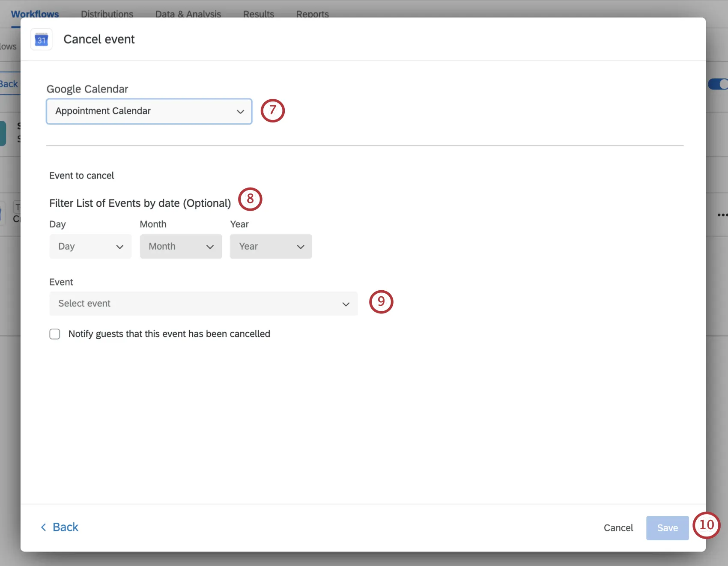Enable notify guests that event has been cancelled
Viewport: 728px width, 566px height.
point(55,334)
